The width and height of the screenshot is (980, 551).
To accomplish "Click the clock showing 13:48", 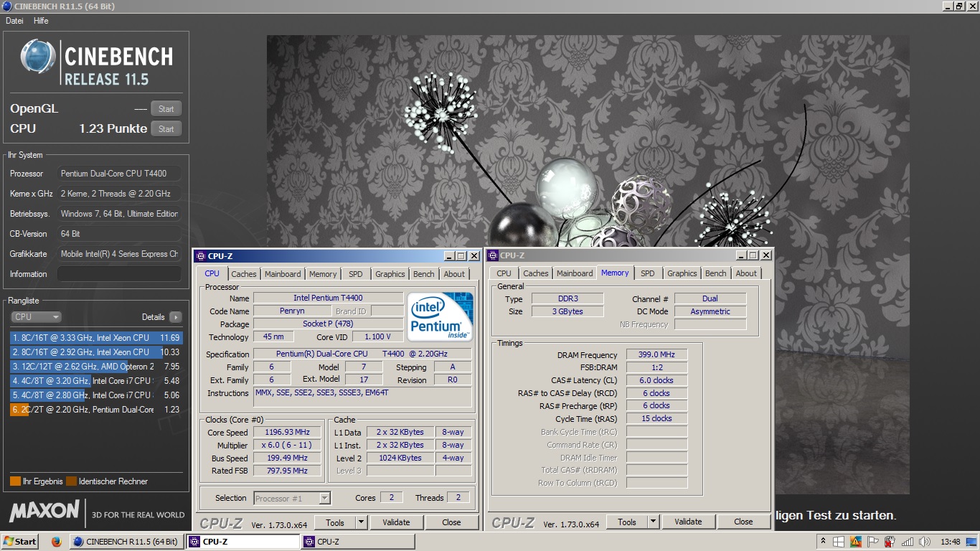I will click(x=950, y=542).
